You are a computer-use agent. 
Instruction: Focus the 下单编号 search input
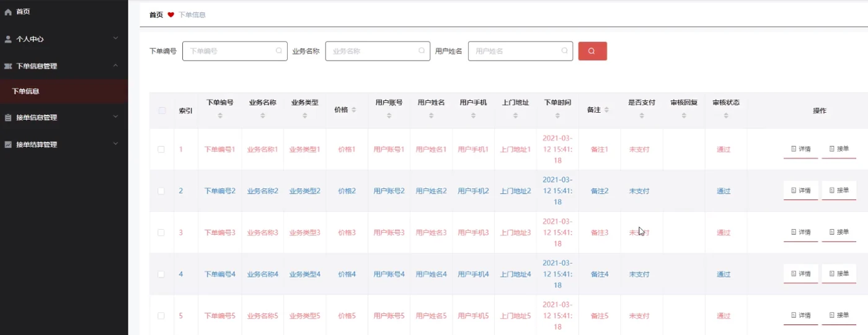pyautogui.click(x=235, y=51)
